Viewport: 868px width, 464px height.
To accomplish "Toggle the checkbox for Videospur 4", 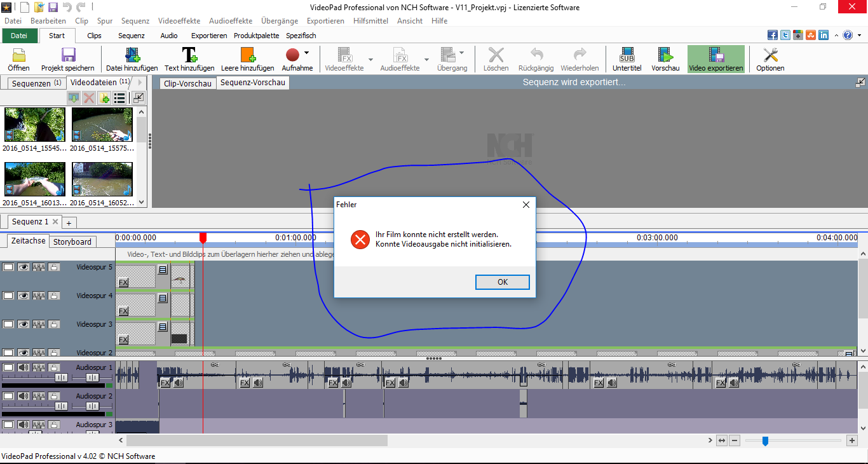I will coord(8,296).
